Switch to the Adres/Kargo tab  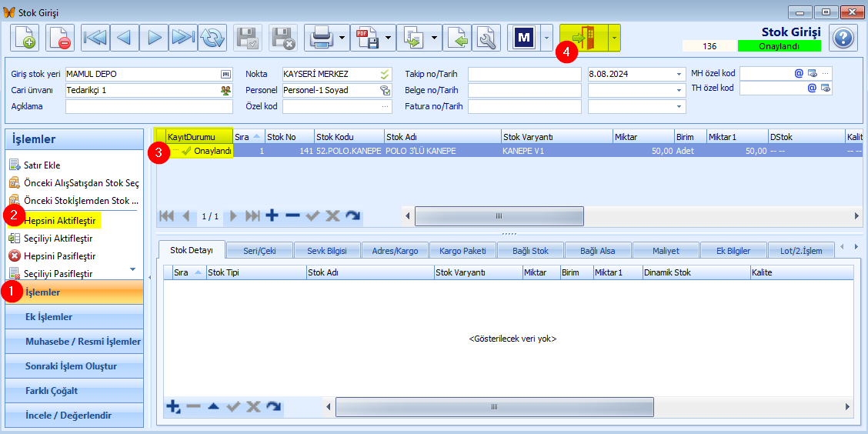[396, 251]
